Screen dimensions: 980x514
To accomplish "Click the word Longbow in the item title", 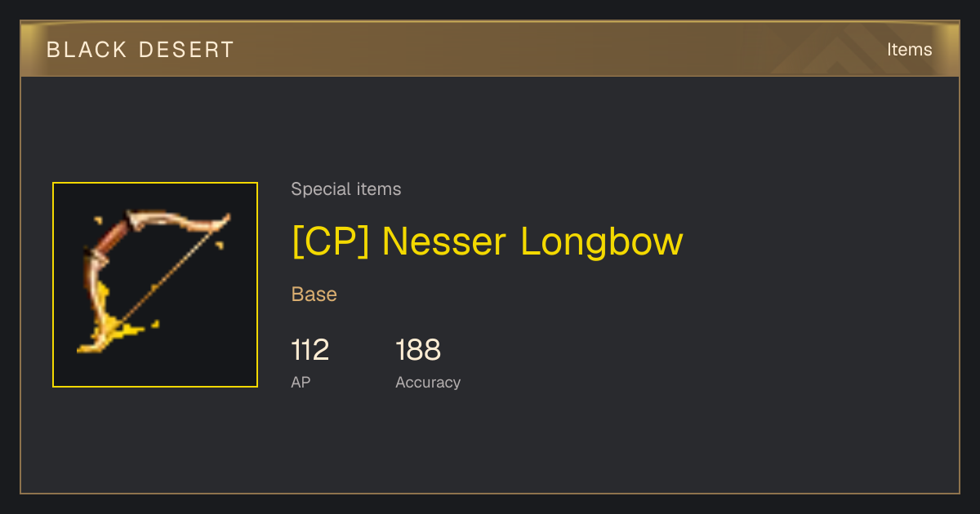I will pyautogui.click(x=602, y=241).
